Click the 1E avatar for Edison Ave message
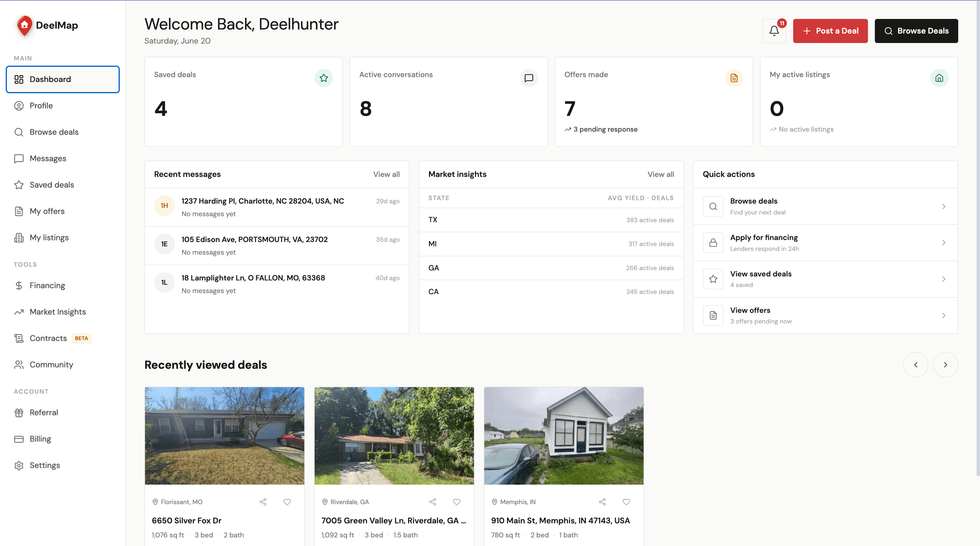 pos(164,244)
